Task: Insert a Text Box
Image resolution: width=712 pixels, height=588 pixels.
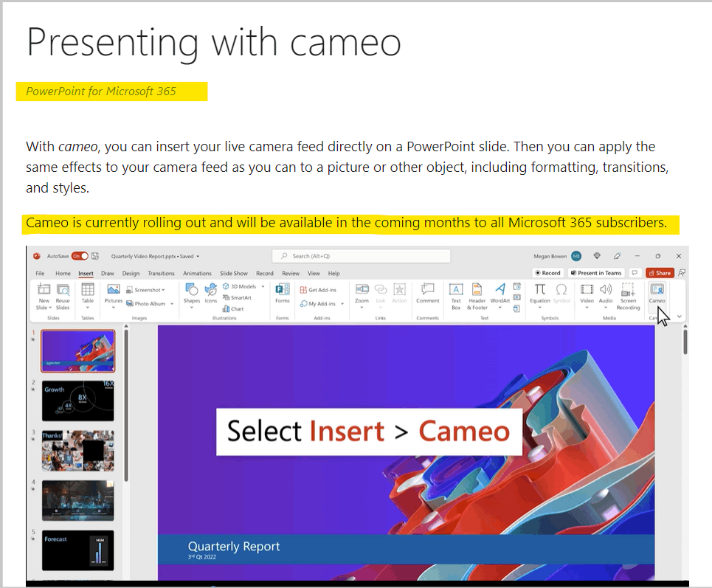Action: click(456, 294)
